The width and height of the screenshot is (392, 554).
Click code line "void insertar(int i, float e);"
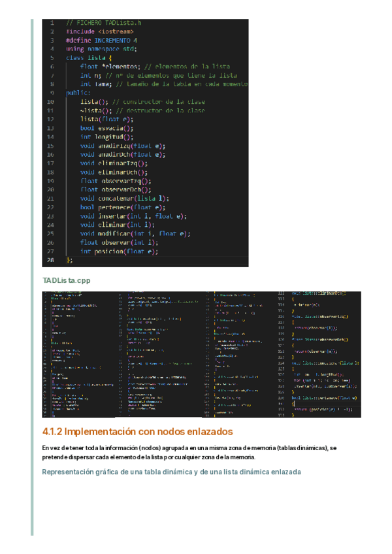coord(133,216)
